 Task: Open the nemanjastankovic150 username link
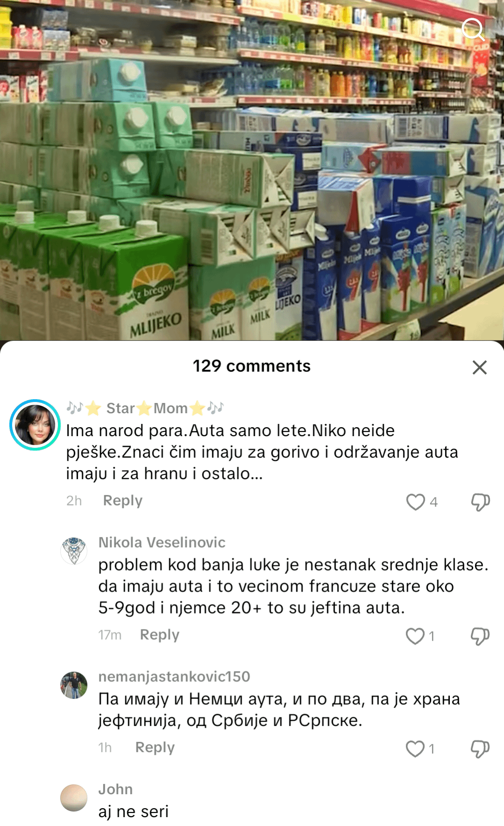[174, 677]
